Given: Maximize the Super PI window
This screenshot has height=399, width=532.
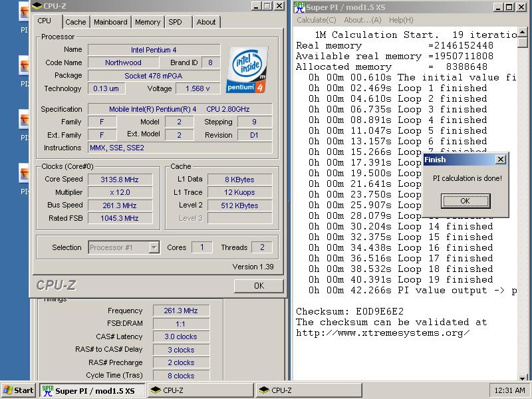Looking at the screenshot, I should (x=509, y=7).
